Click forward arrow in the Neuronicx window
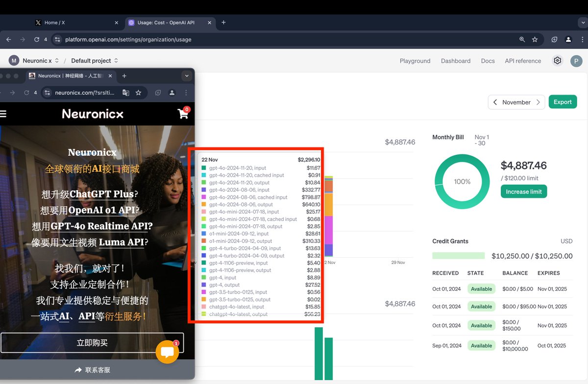The image size is (588, 384). [12, 93]
